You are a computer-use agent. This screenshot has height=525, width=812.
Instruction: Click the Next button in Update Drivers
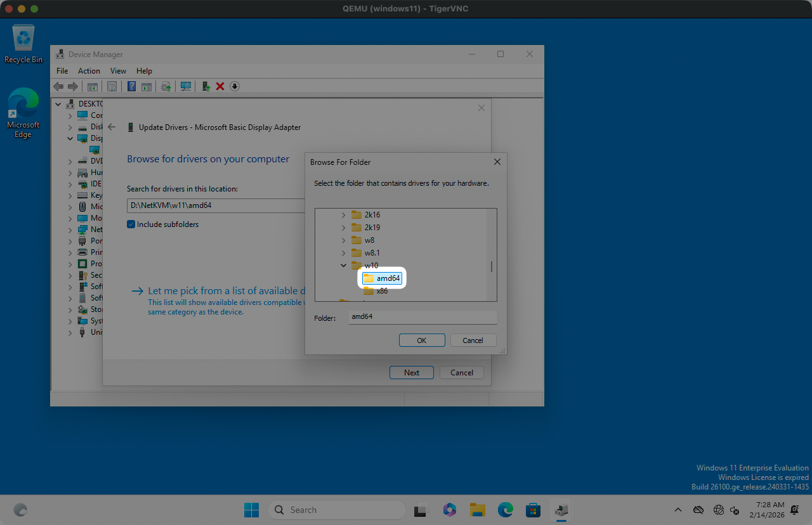[411, 373]
